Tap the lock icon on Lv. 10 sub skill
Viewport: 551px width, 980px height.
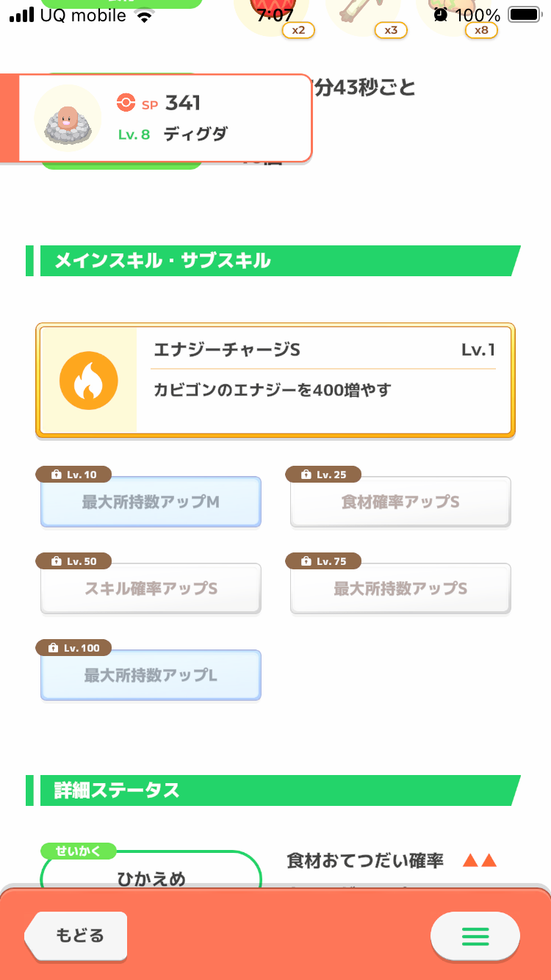56,475
